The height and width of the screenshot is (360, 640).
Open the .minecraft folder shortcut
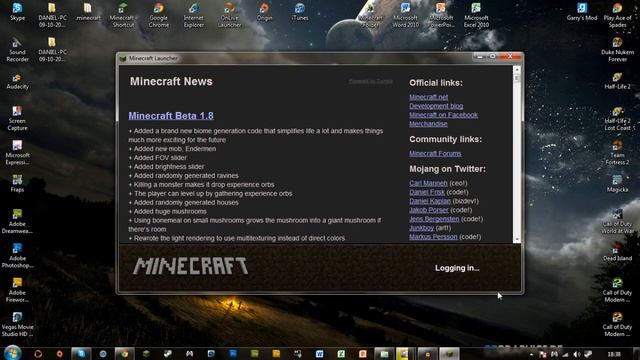(x=88, y=11)
